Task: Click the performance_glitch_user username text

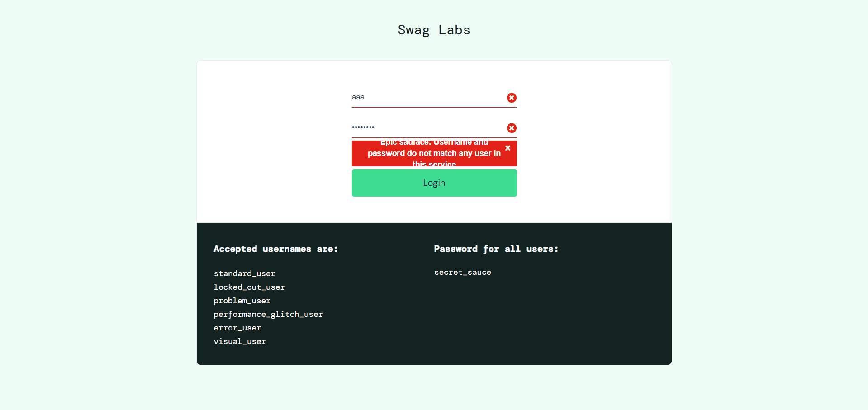Action: tap(268, 314)
